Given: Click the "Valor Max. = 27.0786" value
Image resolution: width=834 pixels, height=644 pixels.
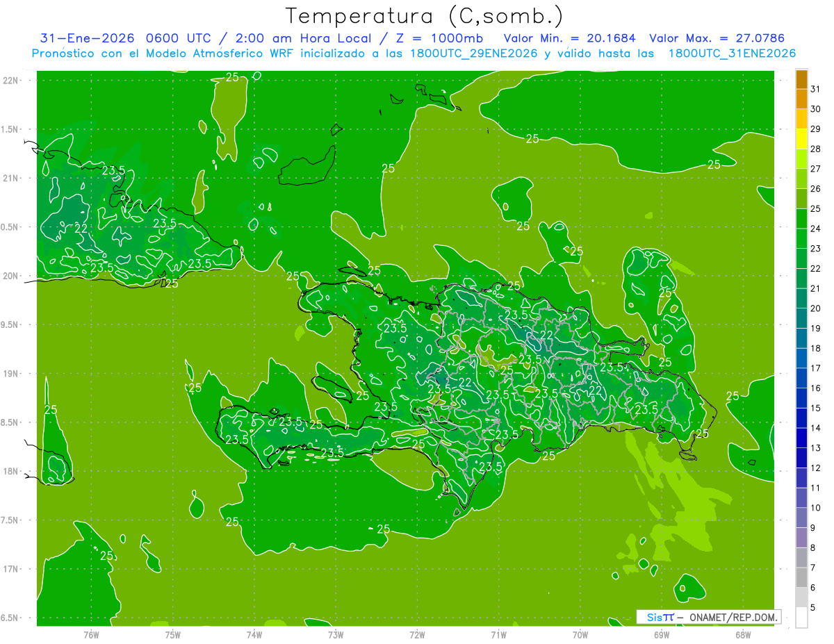Looking at the screenshot, I should coord(717,38).
